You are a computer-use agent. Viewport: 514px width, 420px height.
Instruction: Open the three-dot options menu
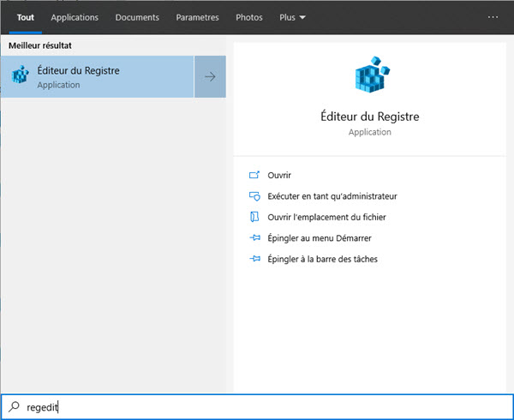pos(493,17)
